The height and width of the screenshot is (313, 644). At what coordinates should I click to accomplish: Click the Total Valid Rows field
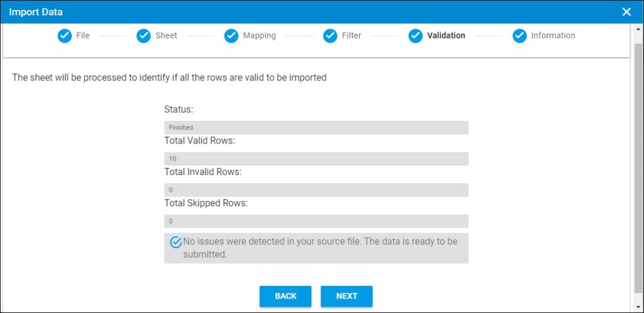(x=316, y=159)
